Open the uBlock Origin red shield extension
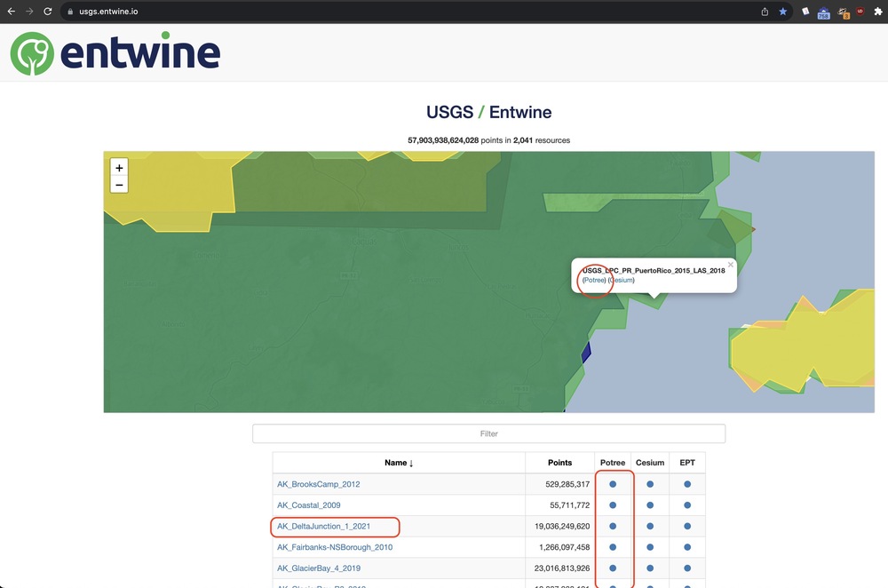This screenshot has height=588, width=888. (860, 12)
